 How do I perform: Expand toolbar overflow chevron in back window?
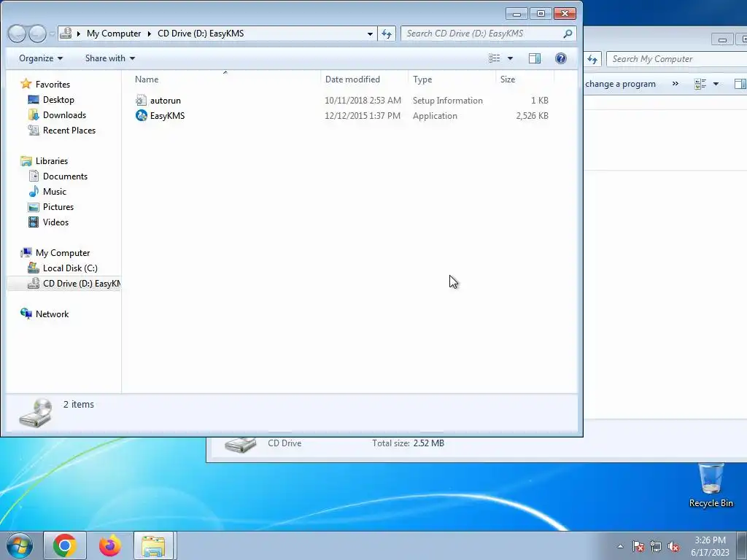675,83
